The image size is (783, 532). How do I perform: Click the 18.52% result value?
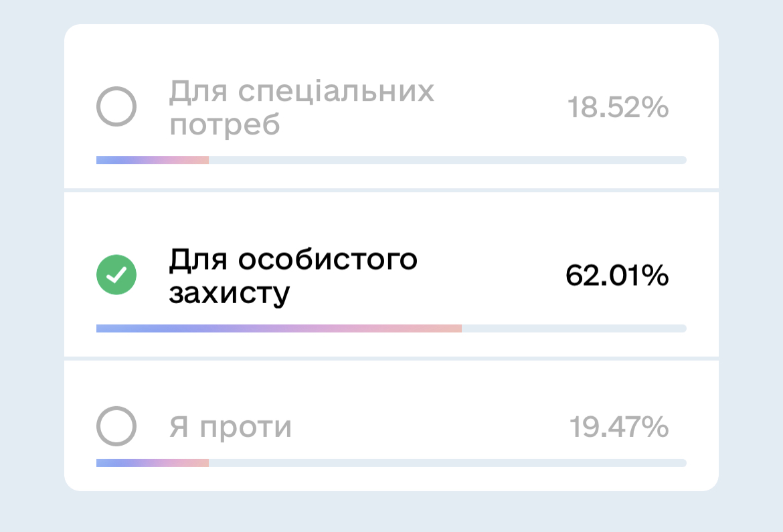tap(618, 107)
